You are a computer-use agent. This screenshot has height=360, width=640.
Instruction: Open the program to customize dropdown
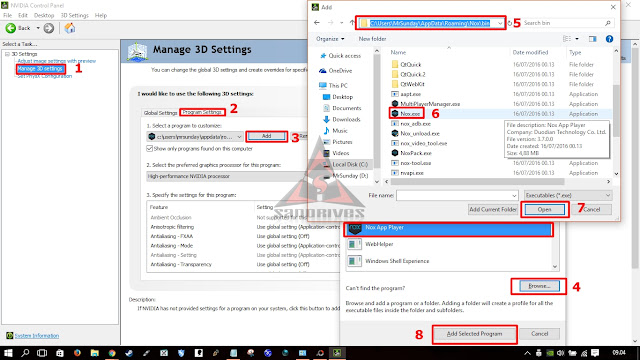pos(195,137)
